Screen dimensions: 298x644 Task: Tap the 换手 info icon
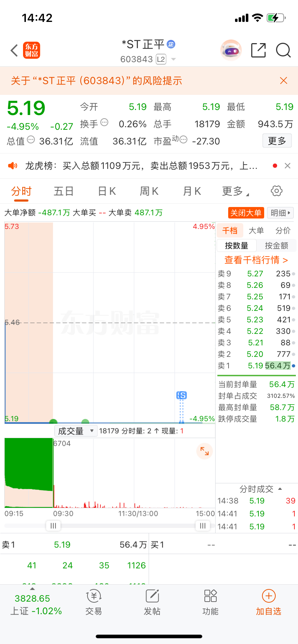104,123
